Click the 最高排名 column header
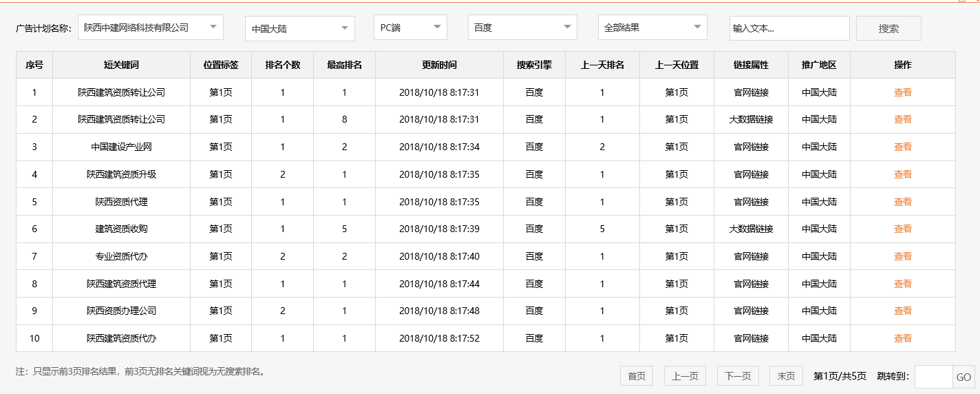Screen dimensions: 980x394 (x=344, y=65)
